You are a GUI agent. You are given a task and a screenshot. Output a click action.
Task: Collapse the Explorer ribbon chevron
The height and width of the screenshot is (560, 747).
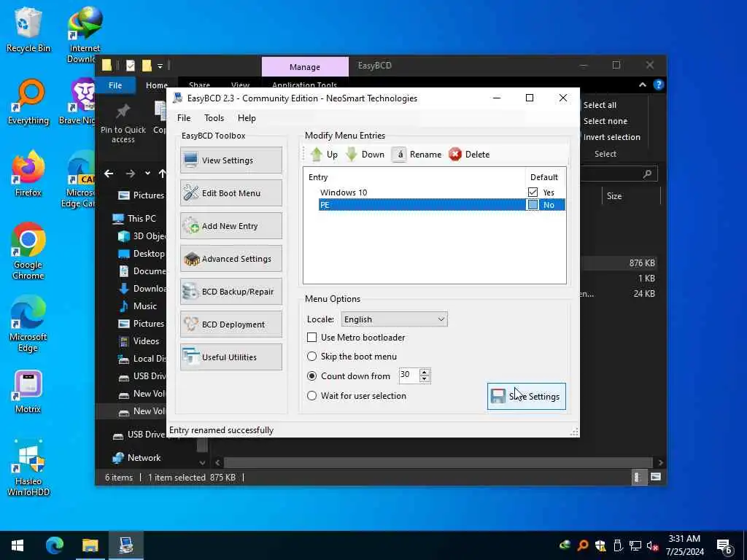[x=642, y=85]
